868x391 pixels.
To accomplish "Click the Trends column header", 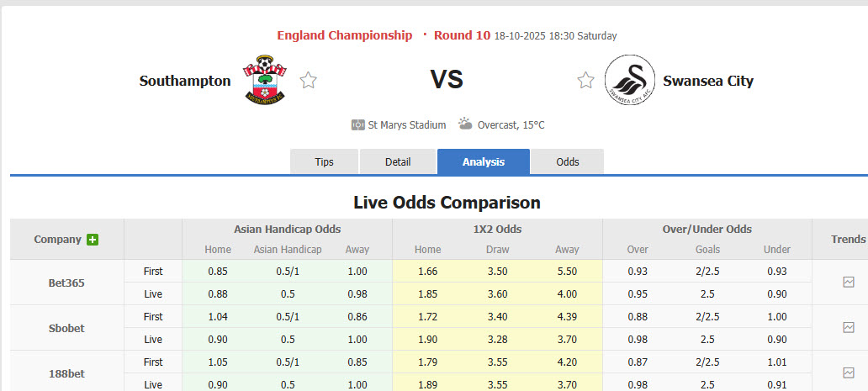I will tap(848, 240).
